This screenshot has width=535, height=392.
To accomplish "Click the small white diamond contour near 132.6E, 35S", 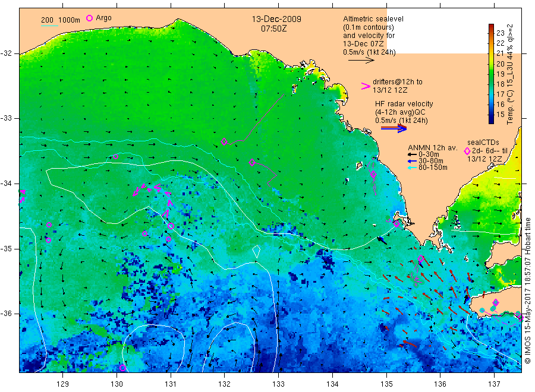I will coord(256,252).
